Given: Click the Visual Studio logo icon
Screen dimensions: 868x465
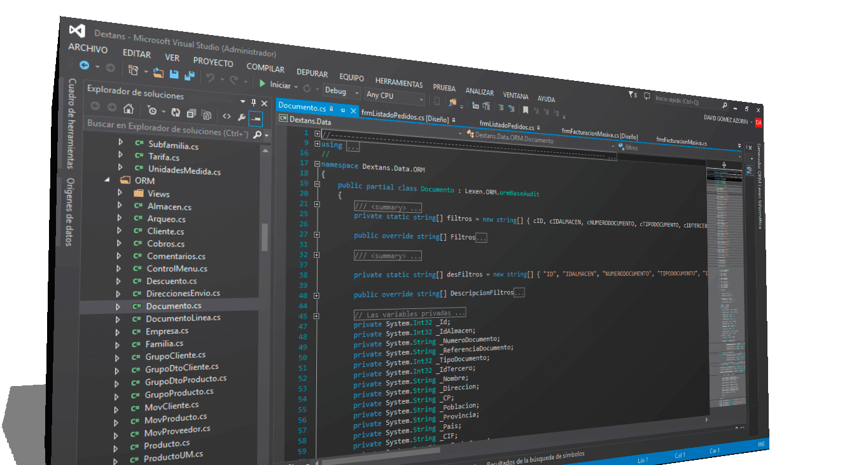Looking at the screenshot, I should coord(78,31).
